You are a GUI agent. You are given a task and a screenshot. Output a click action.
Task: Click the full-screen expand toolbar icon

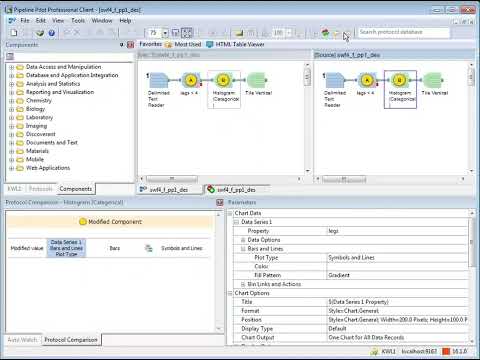tap(187, 33)
